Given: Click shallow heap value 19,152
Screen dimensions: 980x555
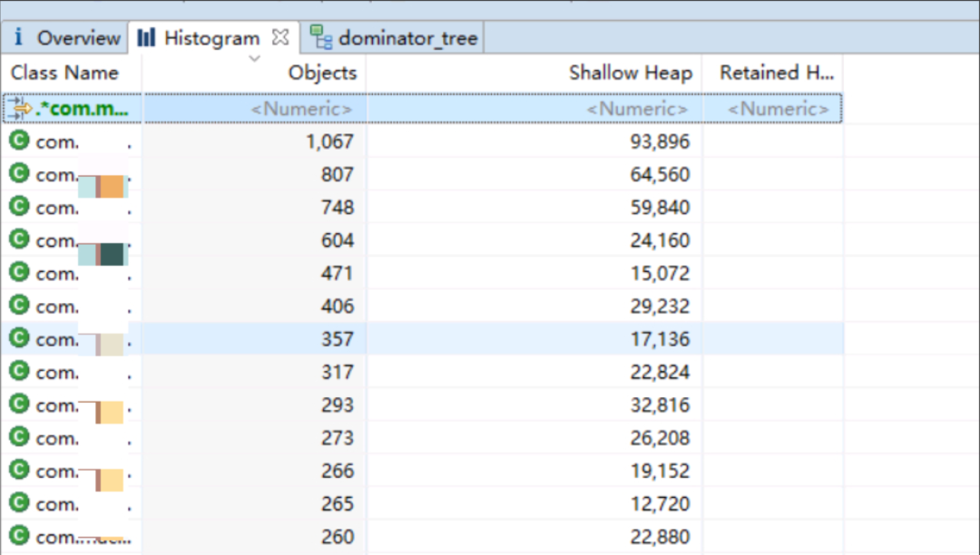Looking at the screenshot, I should coord(660,471).
